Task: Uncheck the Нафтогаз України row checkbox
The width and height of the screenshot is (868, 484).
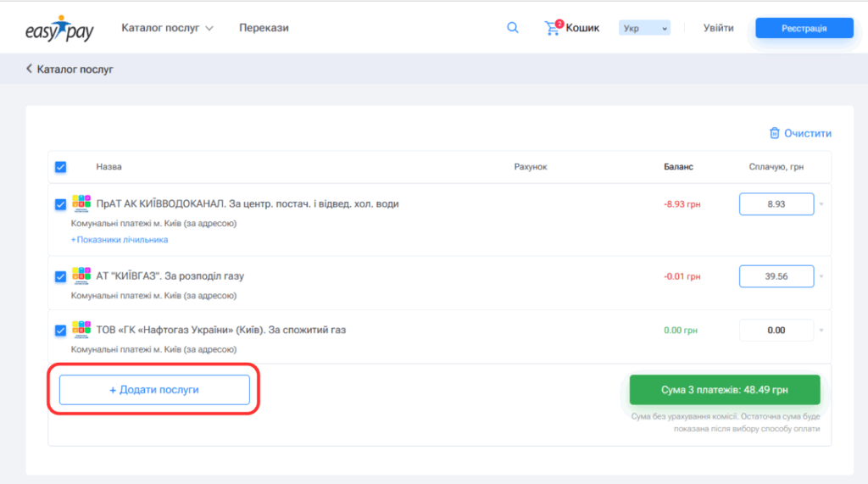Action: click(61, 330)
